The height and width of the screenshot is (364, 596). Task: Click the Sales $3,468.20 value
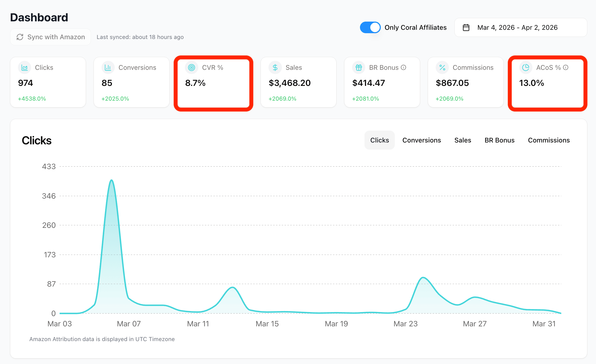tap(290, 83)
